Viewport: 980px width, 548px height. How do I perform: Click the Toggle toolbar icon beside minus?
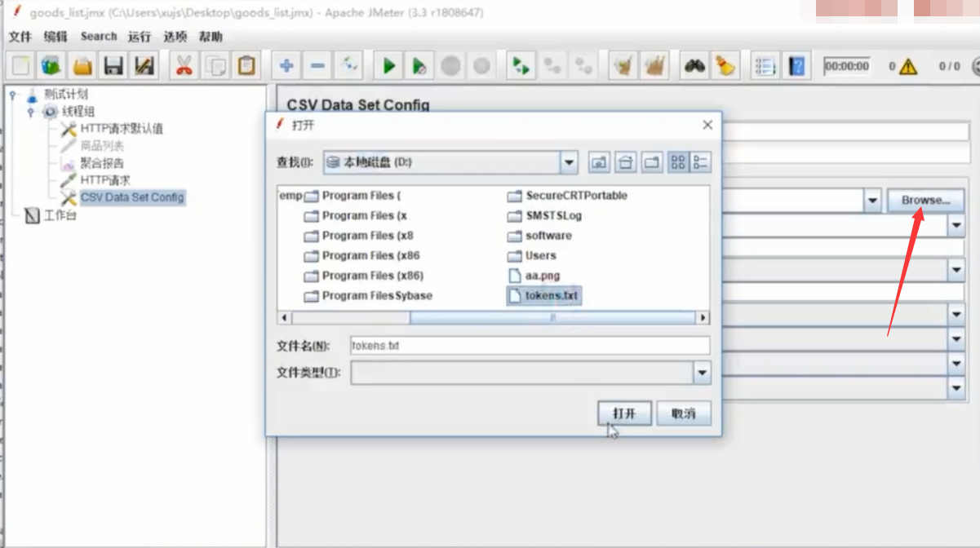tap(348, 66)
